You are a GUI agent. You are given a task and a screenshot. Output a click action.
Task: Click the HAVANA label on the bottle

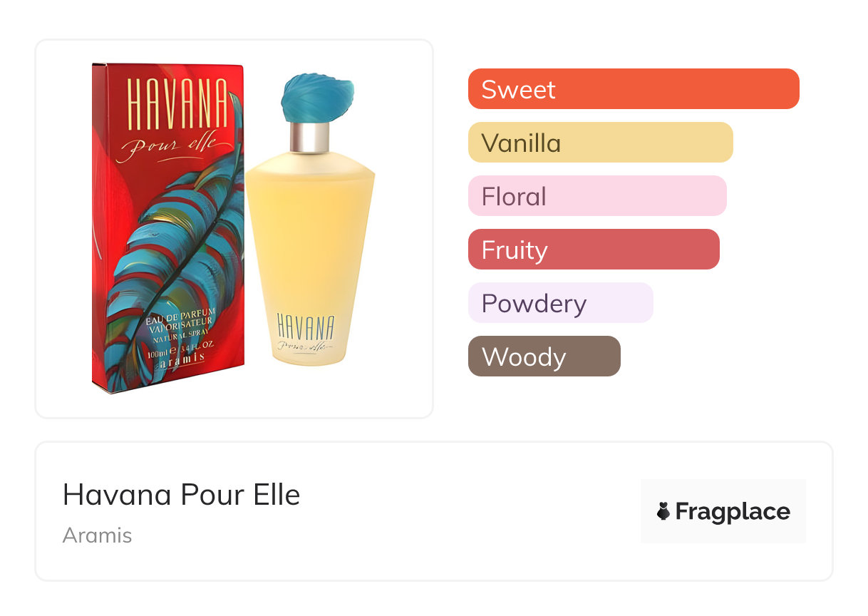(x=305, y=326)
